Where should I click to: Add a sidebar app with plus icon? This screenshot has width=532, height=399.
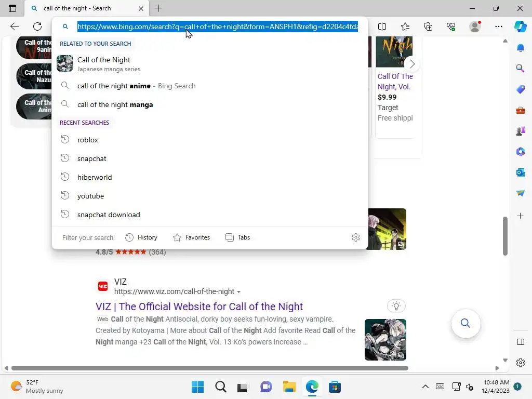click(521, 216)
